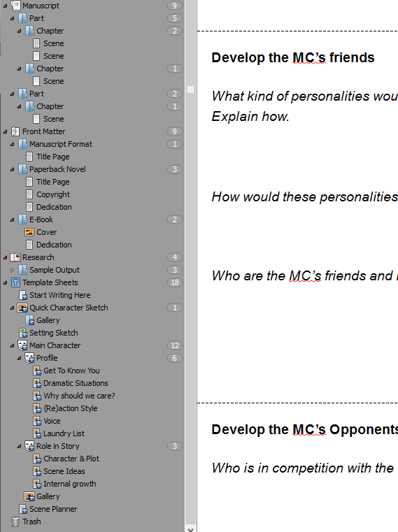
Task: Select Start Writing Here item
Action: pyautogui.click(x=59, y=295)
